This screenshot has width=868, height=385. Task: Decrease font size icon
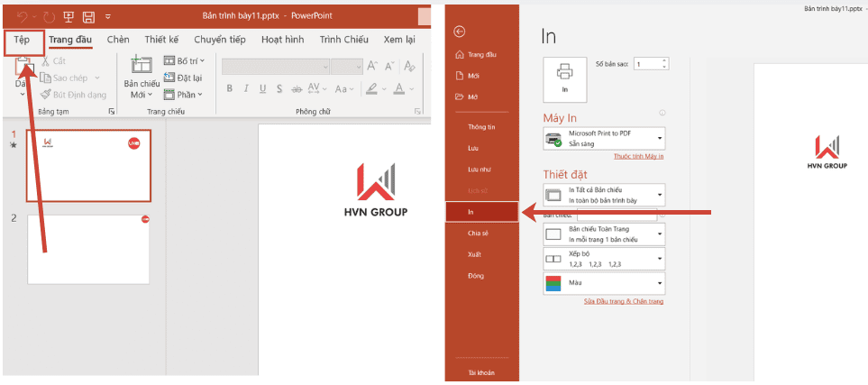(389, 67)
